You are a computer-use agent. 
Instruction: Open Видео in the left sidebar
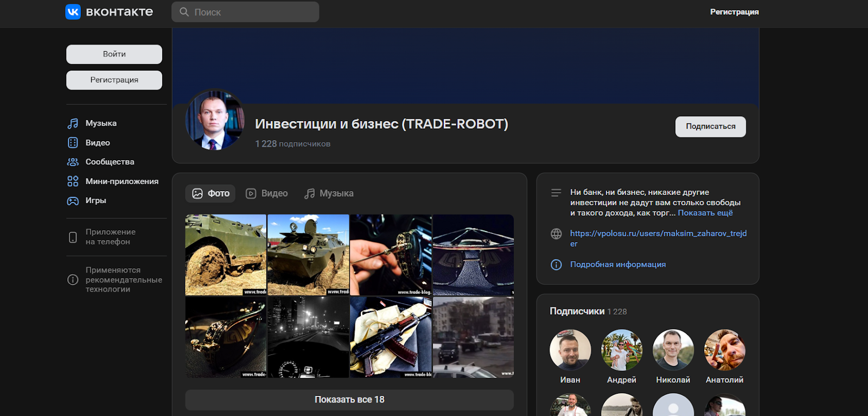(x=98, y=143)
